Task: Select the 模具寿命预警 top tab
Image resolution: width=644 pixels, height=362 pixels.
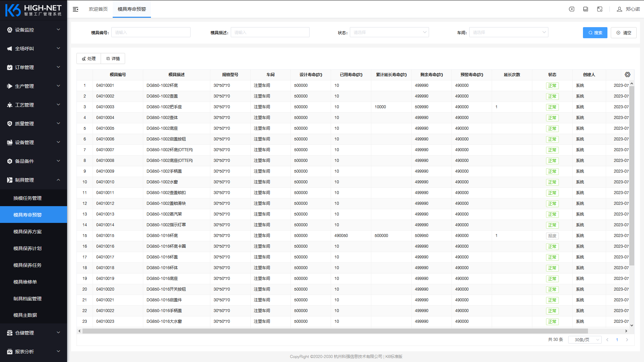Action: (132, 9)
